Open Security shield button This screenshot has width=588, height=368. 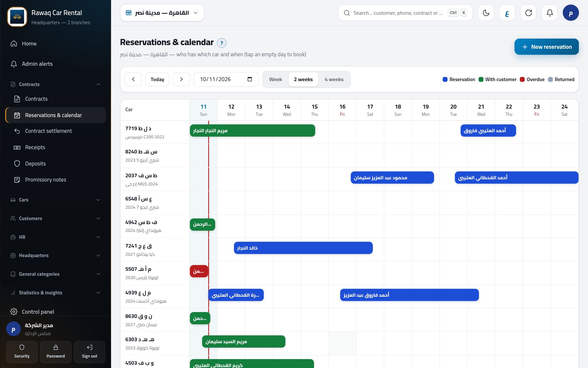22,352
